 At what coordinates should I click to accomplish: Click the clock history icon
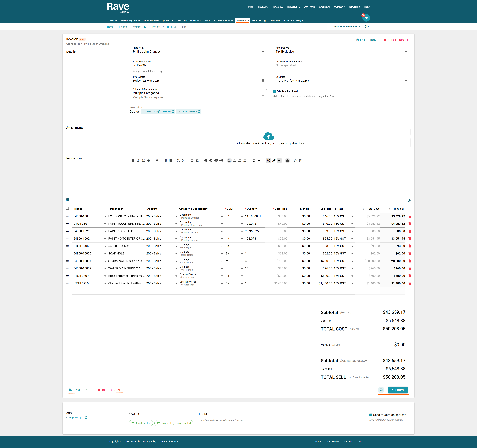pyautogui.click(x=367, y=27)
